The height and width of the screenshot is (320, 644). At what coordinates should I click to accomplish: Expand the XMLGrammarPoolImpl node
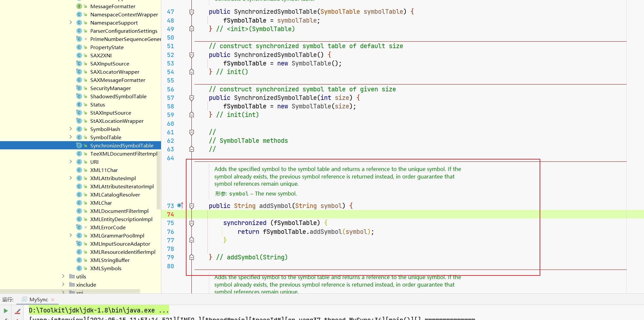point(71,235)
